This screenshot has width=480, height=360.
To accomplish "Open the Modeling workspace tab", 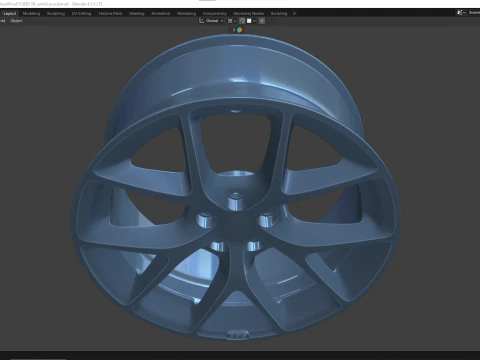I will [31, 14].
